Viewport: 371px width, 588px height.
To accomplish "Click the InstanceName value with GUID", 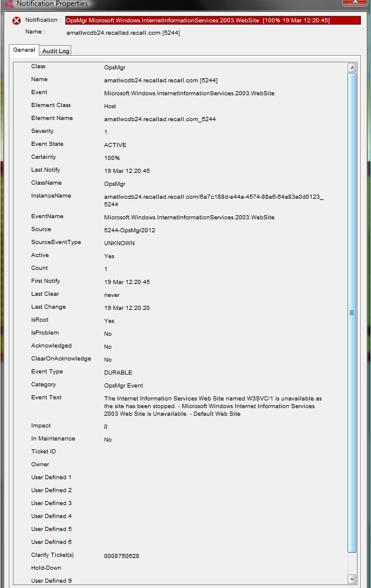I will pyautogui.click(x=214, y=201).
